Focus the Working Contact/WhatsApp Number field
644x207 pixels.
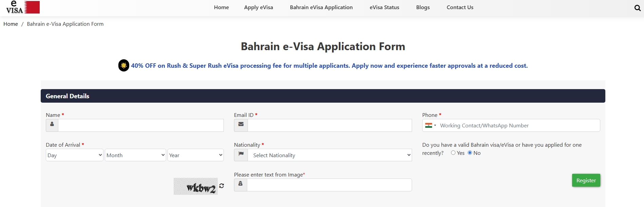pyautogui.click(x=518, y=126)
